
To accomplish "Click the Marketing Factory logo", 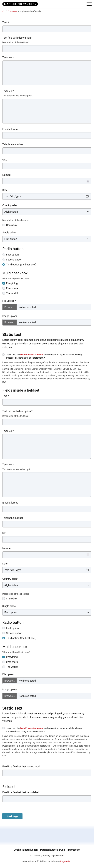I will click(x=20, y=4).
